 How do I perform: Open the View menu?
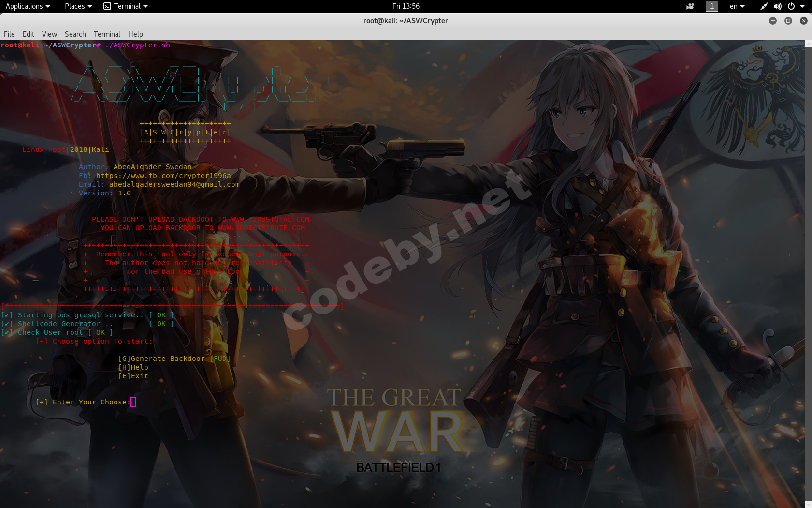point(49,34)
